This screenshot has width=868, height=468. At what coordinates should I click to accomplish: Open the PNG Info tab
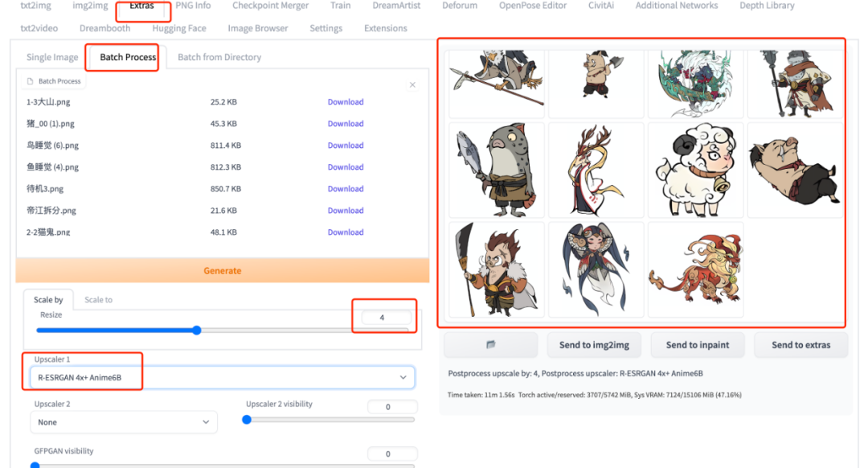(x=193, y=6)
